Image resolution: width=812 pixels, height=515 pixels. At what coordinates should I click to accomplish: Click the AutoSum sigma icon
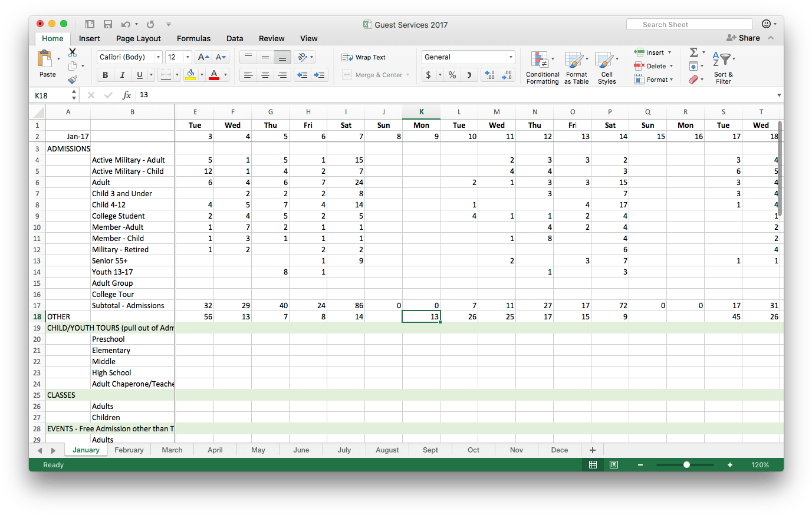(694, 52)
